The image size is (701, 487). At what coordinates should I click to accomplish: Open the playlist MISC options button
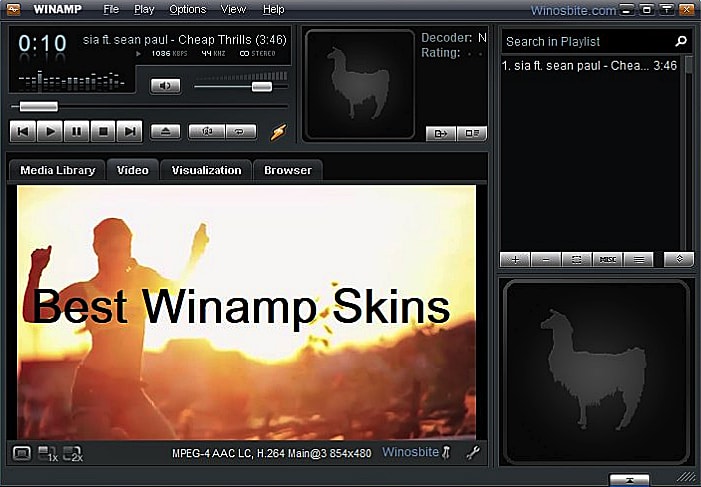(607, 260)
